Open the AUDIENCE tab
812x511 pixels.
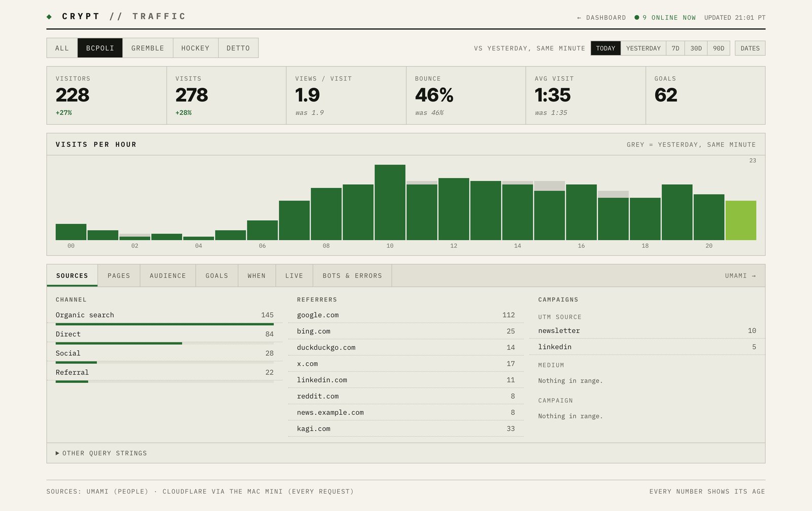(x=168, y=276)
